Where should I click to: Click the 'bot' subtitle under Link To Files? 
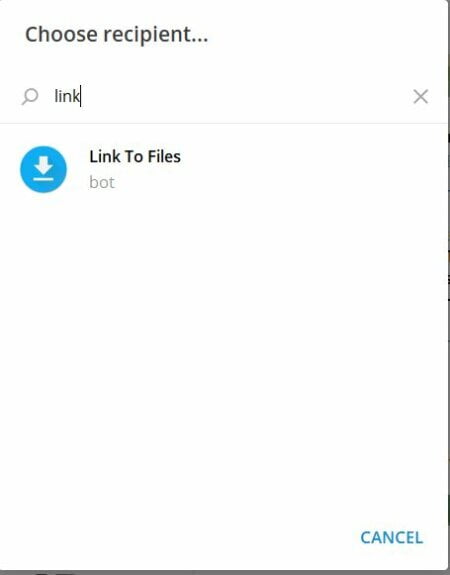pos(102,182)
